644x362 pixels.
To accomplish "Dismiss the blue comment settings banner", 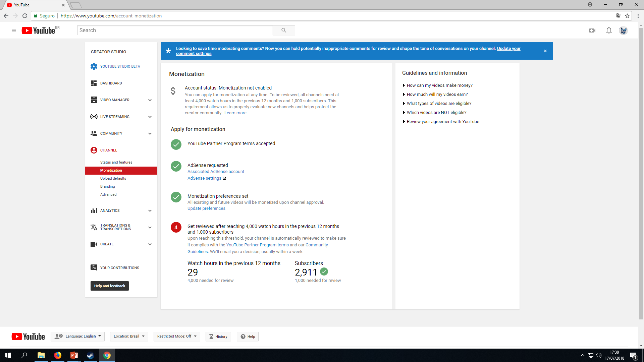I will point(545,51).
